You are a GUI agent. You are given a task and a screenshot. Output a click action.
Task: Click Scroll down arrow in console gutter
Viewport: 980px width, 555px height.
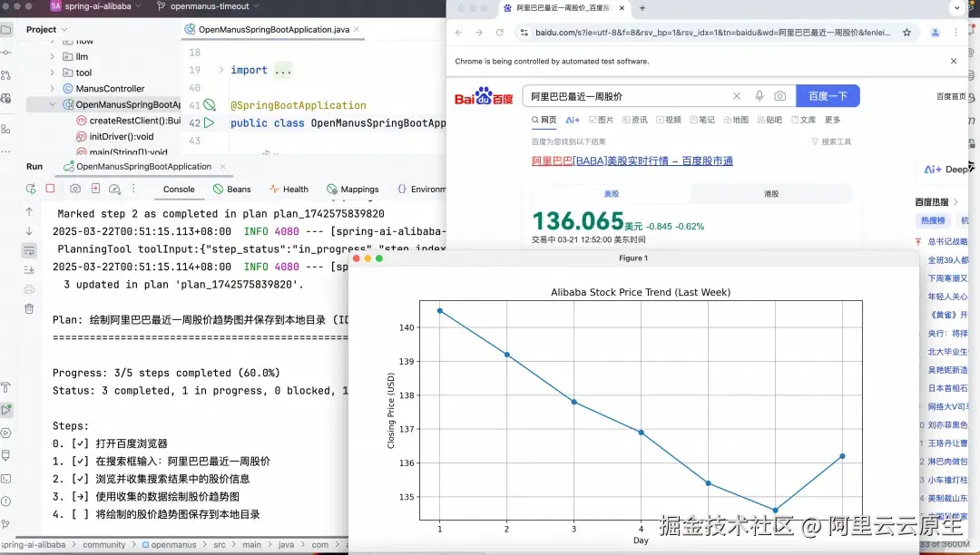pos(29,231)
